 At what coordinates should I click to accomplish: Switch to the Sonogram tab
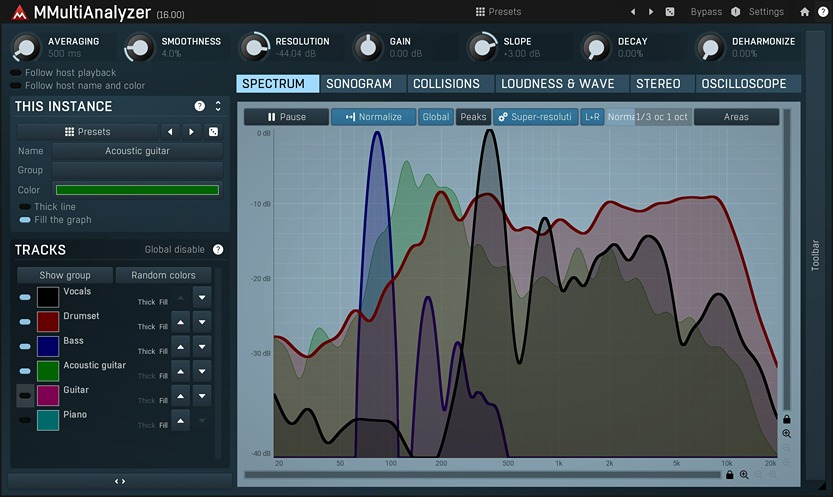[x=358, y=84]
